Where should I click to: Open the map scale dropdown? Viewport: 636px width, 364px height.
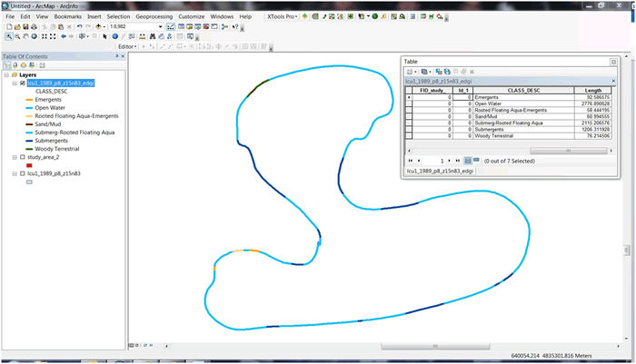click(x=160, y=26)
